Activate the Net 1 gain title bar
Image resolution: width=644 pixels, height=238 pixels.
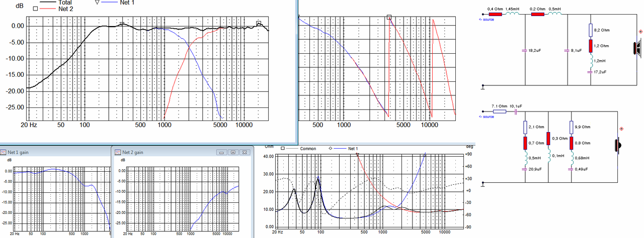[x=55, y=152]
